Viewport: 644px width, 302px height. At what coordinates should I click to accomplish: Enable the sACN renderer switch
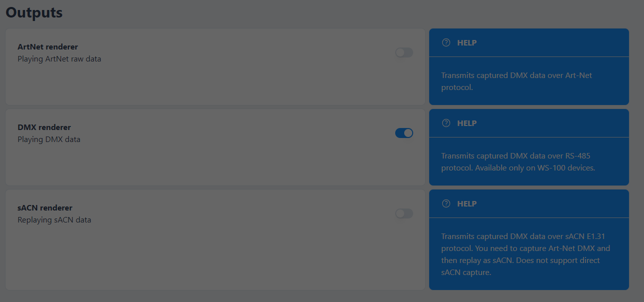[x=404, y=213]
